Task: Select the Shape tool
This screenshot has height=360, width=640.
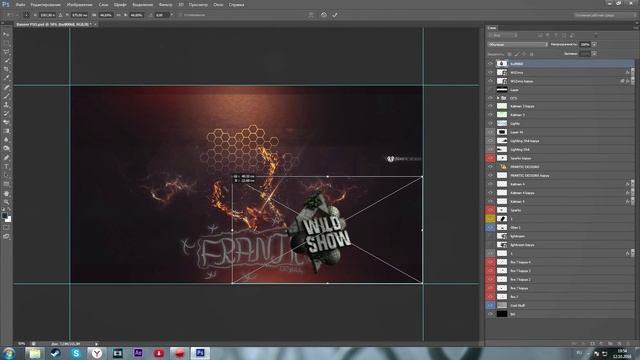Action: tap(6, 184)
